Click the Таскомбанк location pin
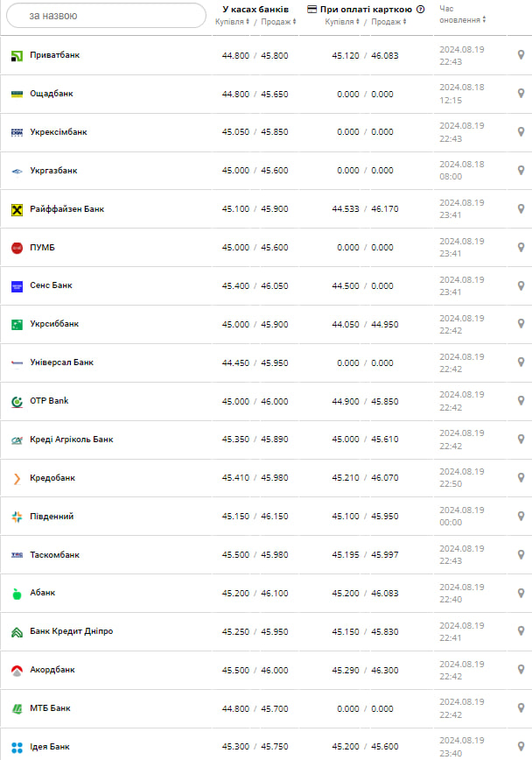532x760 pixels. click(x=521, y=555)
